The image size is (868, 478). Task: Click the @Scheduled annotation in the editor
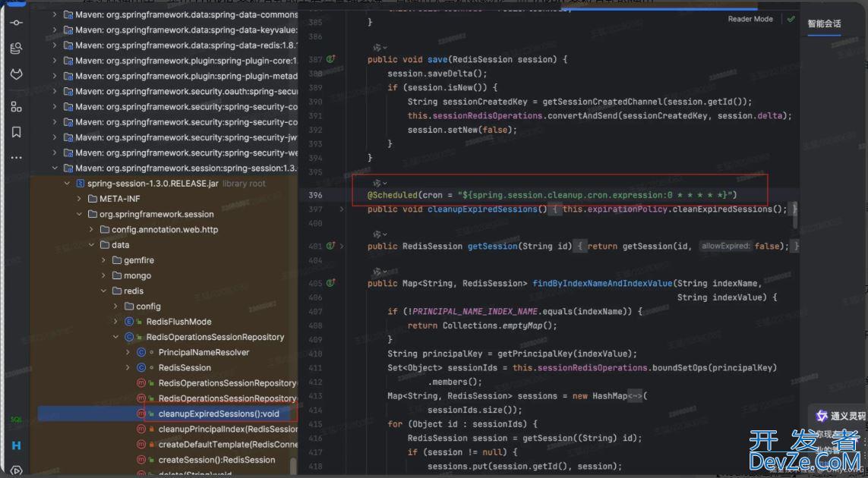tap(393, 195)
